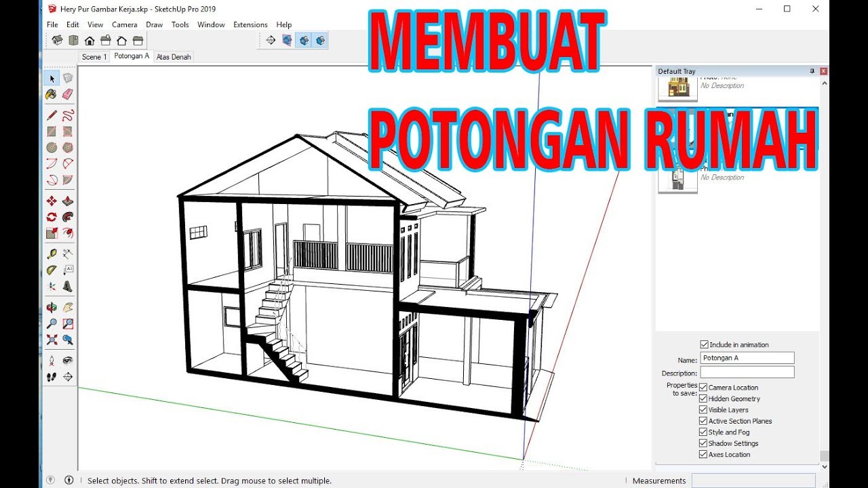Select the 2 Point Arc tool
Screen dimensions: 868x488
(x=68, y=163)
